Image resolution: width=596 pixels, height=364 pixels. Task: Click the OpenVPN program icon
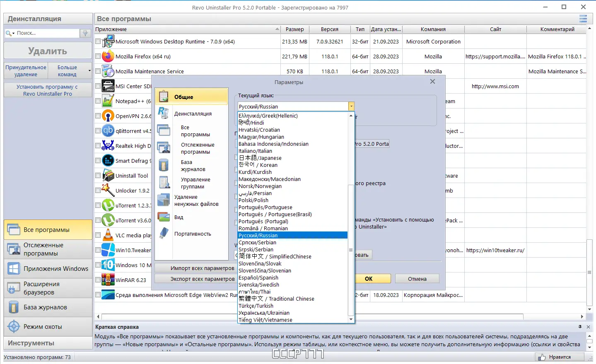click(108, 116)
